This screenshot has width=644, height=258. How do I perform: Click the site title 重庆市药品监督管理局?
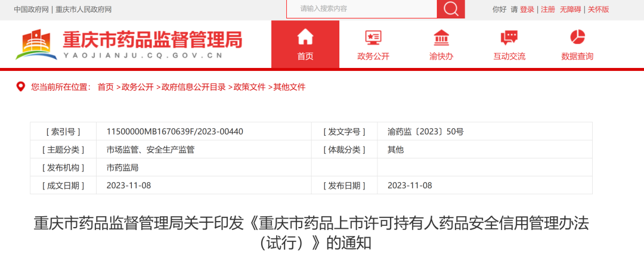tap(153, 40)
